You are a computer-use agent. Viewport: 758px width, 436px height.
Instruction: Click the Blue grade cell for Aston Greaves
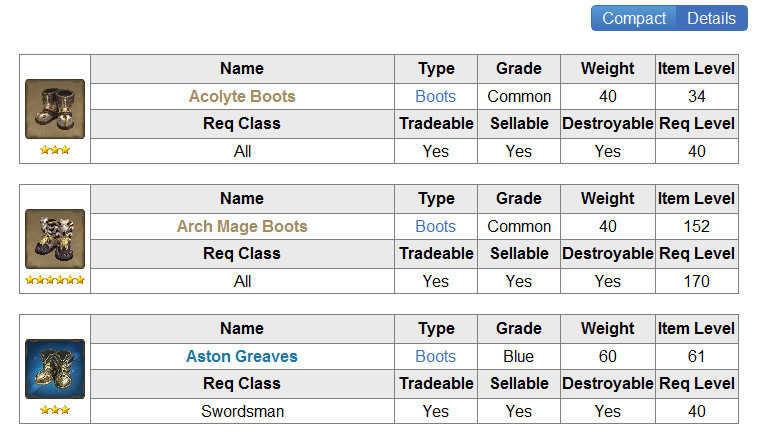519,357
